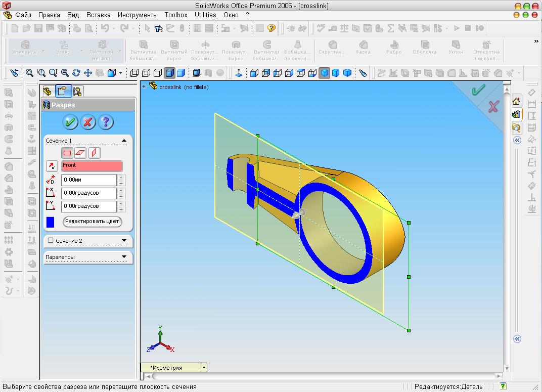Activate the highlighted Isometric view icon
The height and width of the screenshot is (392, 542).
324,73
